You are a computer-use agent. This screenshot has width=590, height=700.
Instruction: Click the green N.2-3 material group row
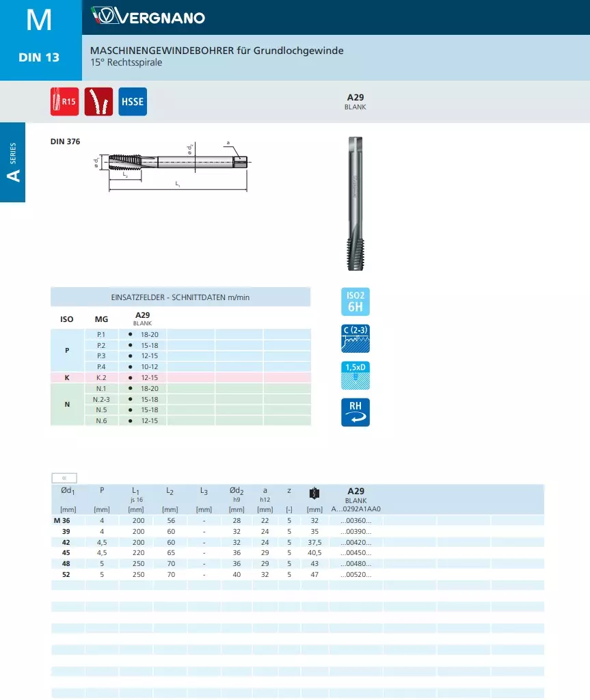(x=101, y=399)
